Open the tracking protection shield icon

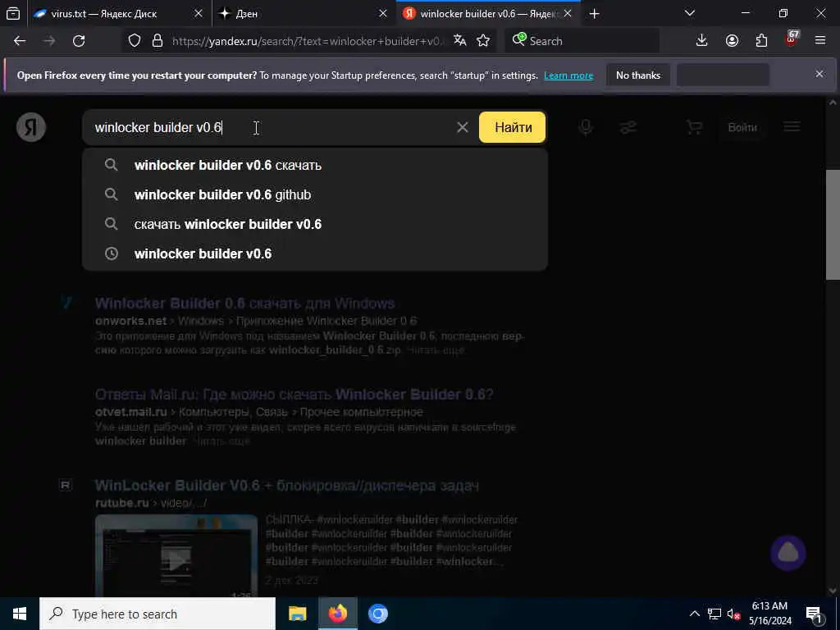click(135, 41)
